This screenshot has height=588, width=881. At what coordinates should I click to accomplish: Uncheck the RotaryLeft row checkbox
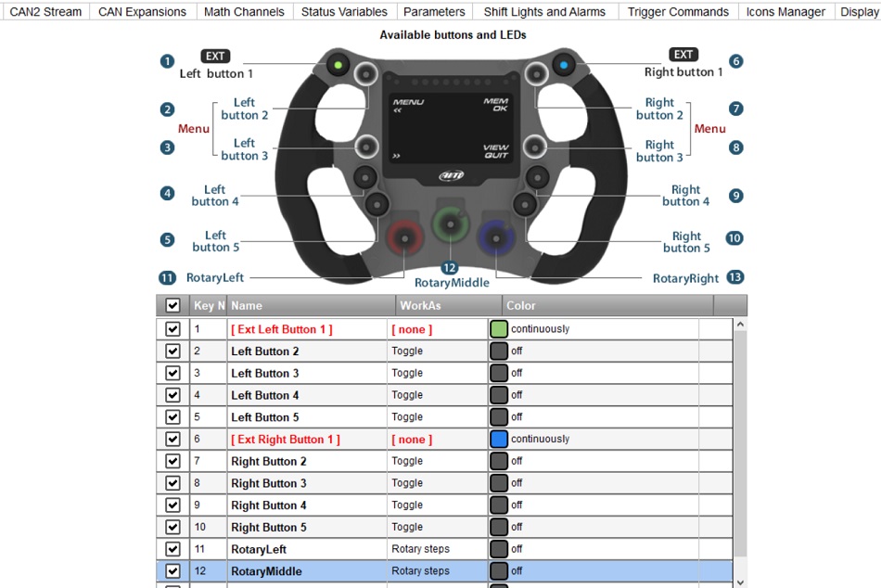[172, 549]
